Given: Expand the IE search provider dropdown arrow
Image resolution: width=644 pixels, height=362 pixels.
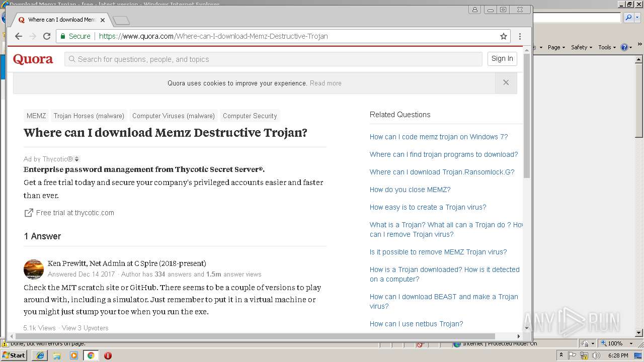Looking at the screenshot, I should click(637, 18).
